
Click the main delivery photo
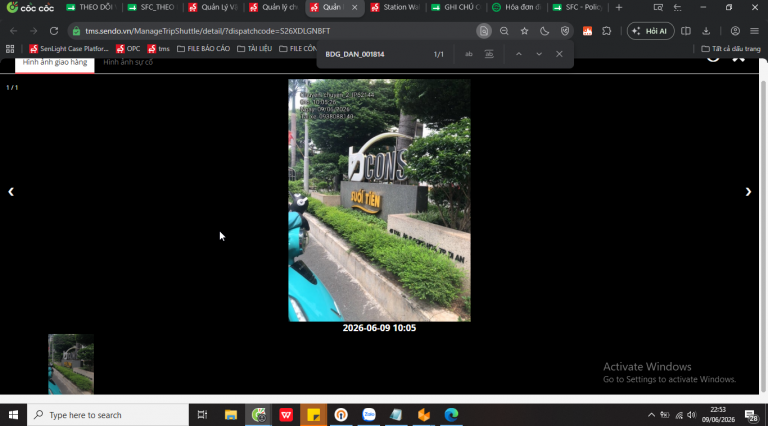379,200
